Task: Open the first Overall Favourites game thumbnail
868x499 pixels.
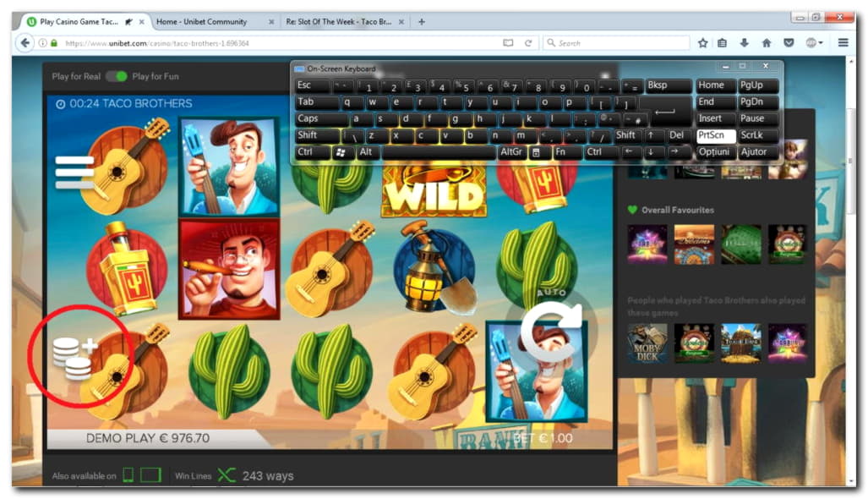Action: tap(647, 244)
